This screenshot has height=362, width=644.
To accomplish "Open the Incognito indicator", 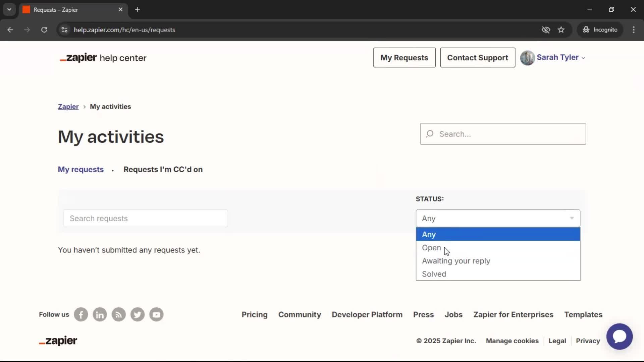I will 600,30.
